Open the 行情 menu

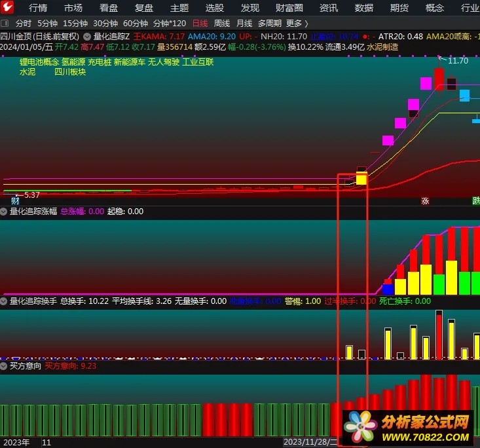pyautogui.click(x=38, y=8)
